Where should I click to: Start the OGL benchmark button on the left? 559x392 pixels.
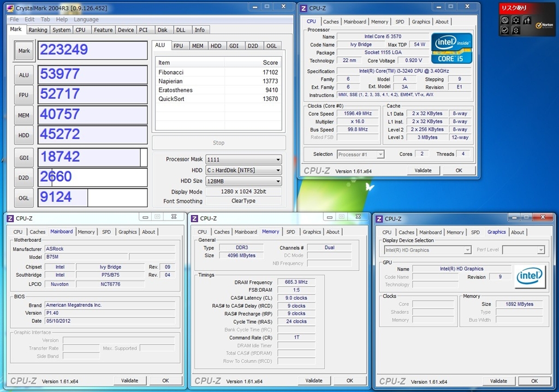coord(24,198)
